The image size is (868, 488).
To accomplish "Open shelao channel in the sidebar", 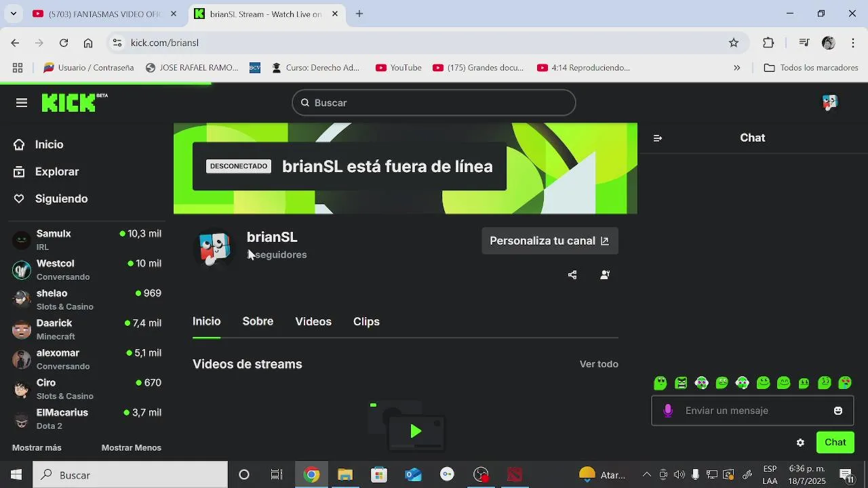I will coord(87,300).
